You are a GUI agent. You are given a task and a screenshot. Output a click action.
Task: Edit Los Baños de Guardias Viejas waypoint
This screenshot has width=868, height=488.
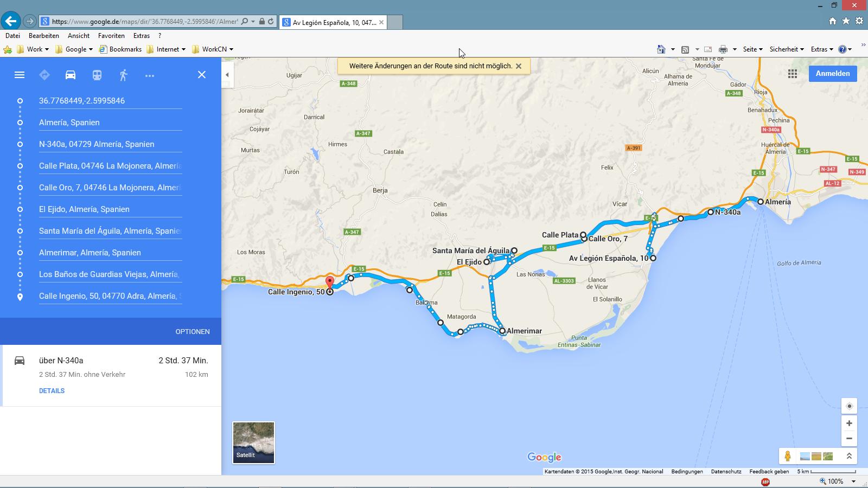[x=110, y=274]
